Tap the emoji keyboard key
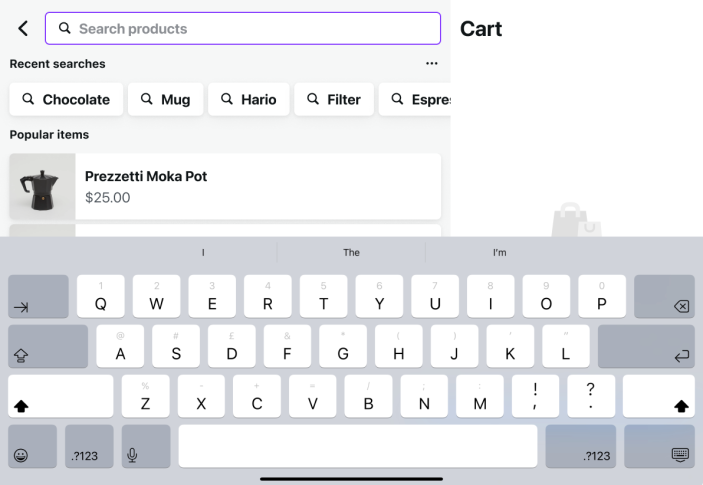The height and width of the screenshot is (485, 703). click(21, 455)
